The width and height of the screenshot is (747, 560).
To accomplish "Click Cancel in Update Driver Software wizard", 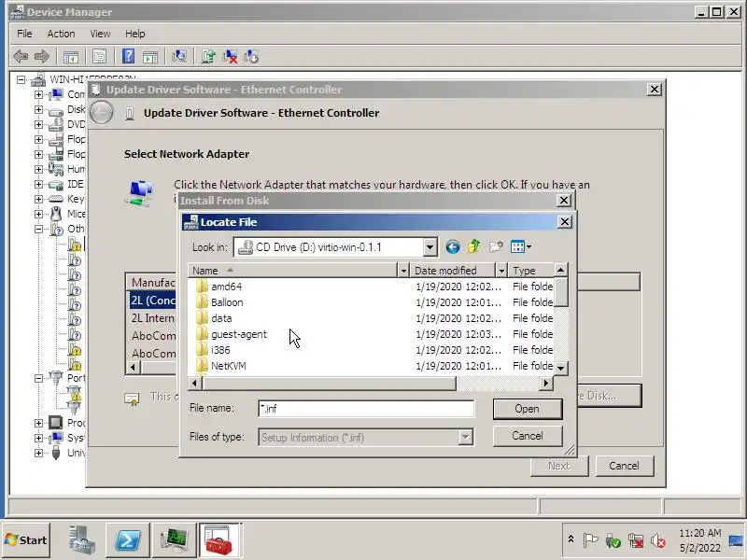I will tap(624, 466).
